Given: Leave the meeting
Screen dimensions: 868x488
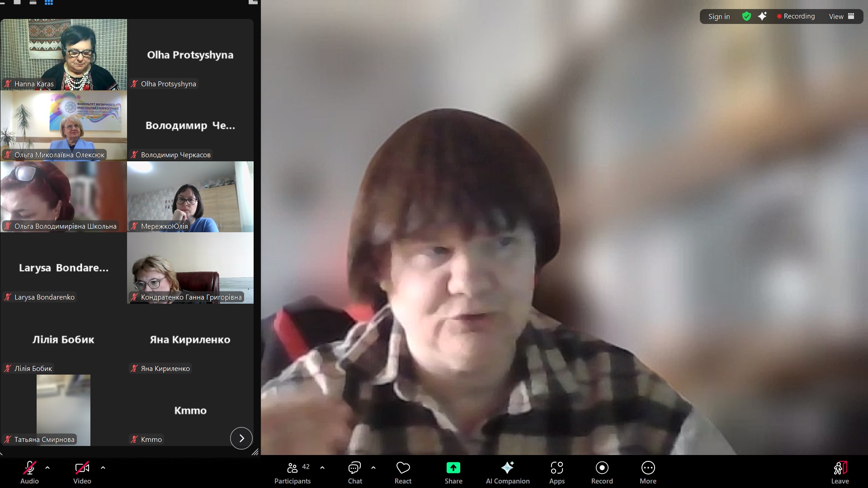Looking at the screenshot, I should (840, 472).
